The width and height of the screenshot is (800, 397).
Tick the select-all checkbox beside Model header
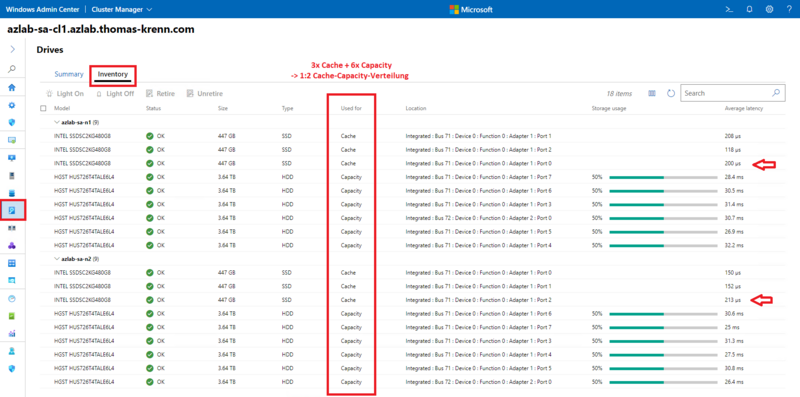(43, 109)
